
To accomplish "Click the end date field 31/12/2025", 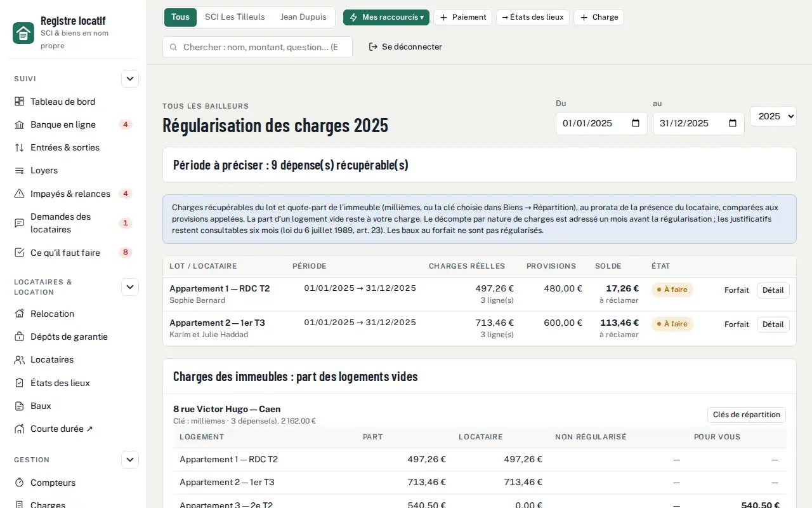I will click(x=698, y=123).
